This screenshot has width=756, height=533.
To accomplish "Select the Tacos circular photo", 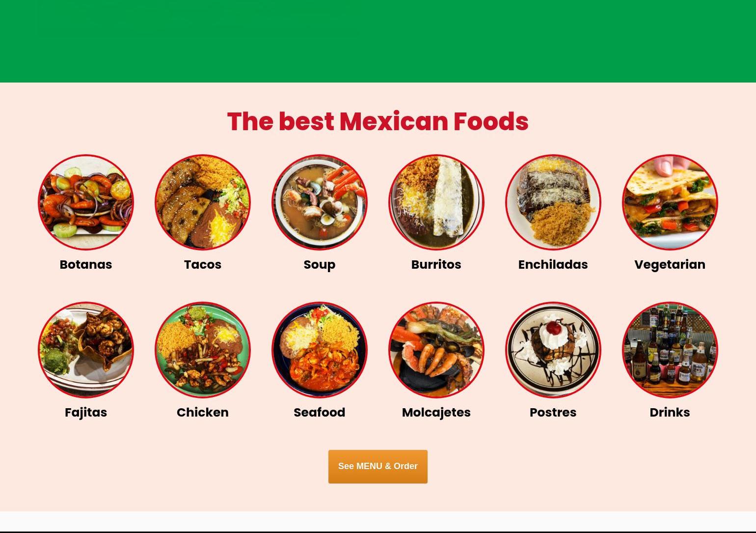I will [203, 202].
